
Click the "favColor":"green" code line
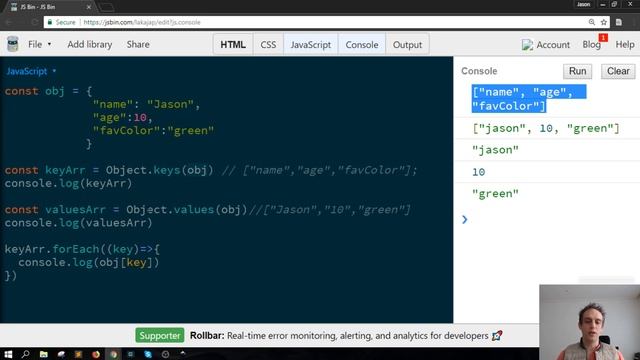click(153, 131)
